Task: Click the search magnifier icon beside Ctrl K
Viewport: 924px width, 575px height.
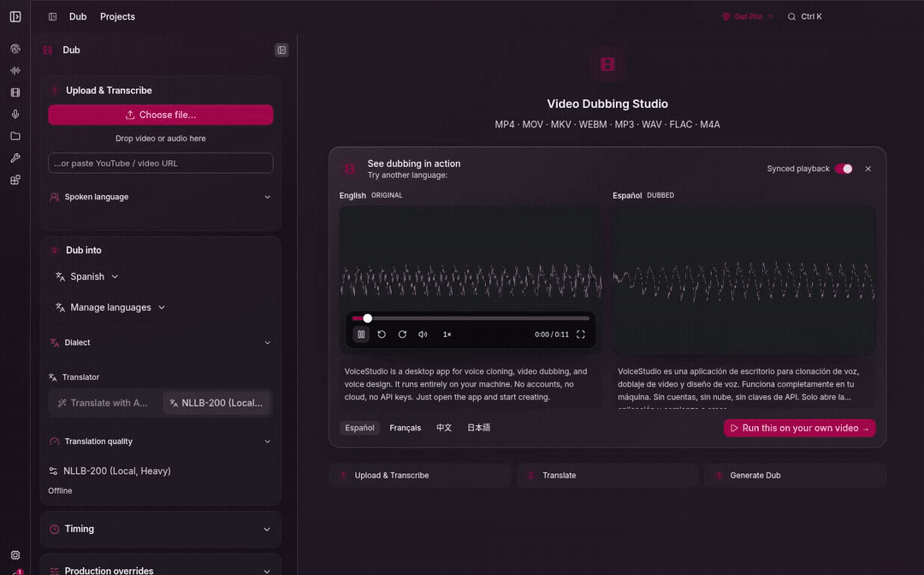Action: (x=791, y=16)
